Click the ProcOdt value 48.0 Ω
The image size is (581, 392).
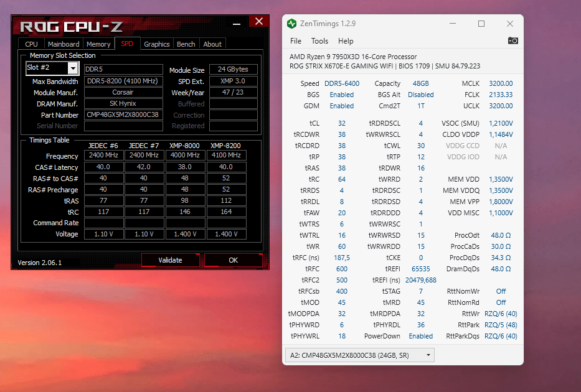501,235
